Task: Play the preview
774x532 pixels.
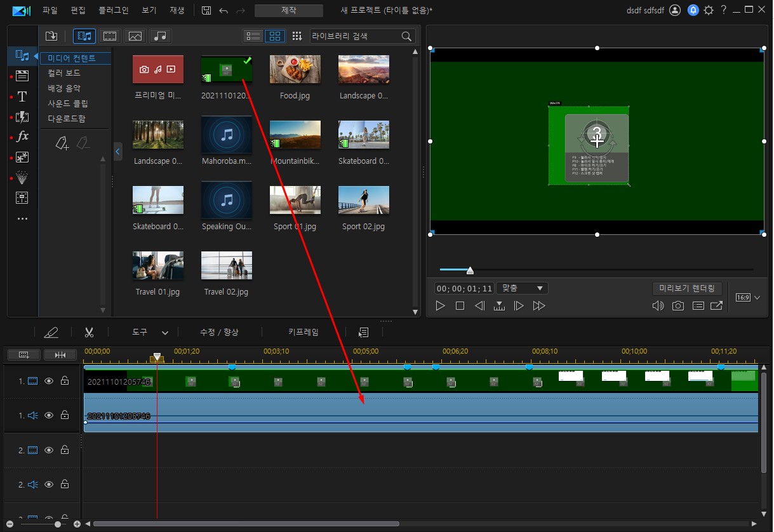Action: [440, 306]
